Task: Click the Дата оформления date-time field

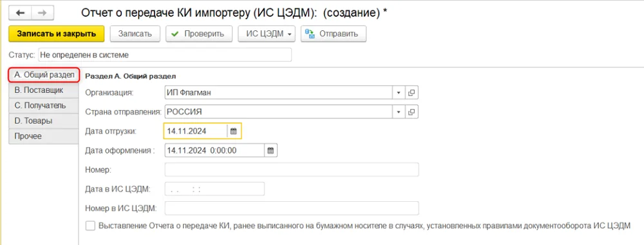Action: (214, 150)
